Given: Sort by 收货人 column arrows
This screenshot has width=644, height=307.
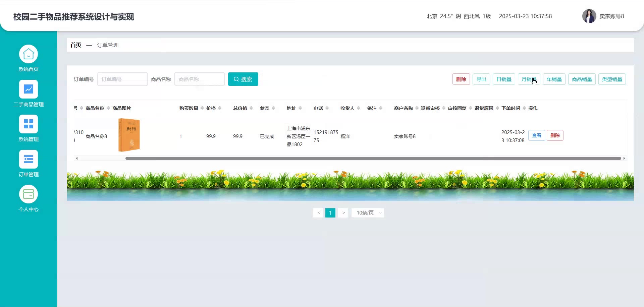Looking at the screenshot, I should coord(359,108).
